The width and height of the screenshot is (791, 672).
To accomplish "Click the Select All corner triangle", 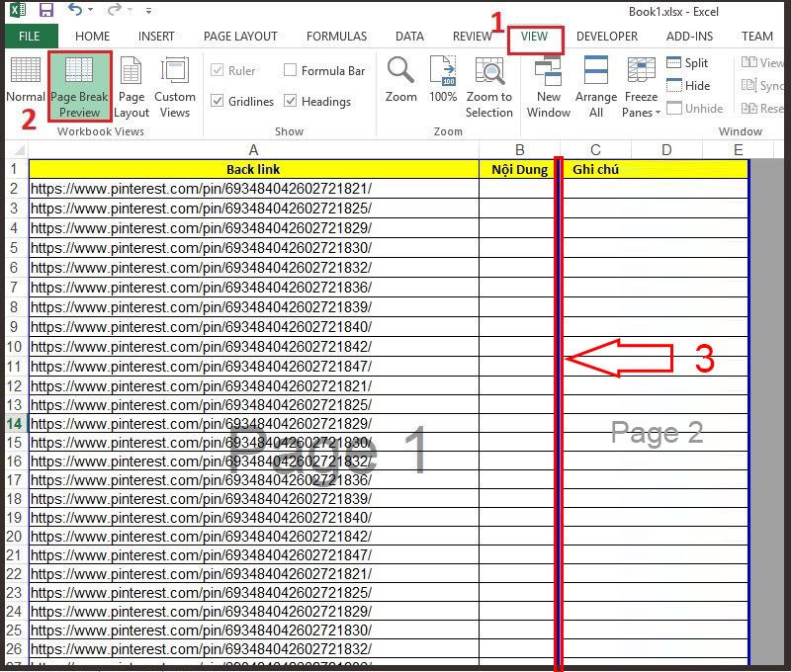I will point(19,150).
